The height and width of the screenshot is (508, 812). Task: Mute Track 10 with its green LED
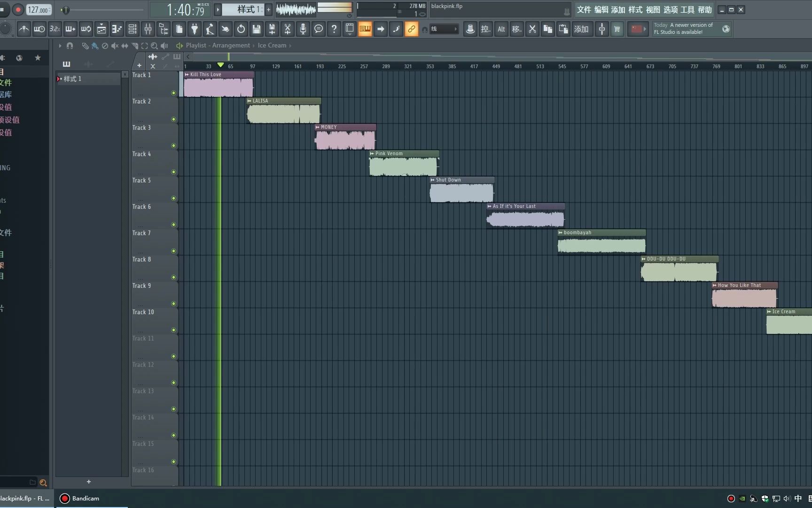click(173, 330)
